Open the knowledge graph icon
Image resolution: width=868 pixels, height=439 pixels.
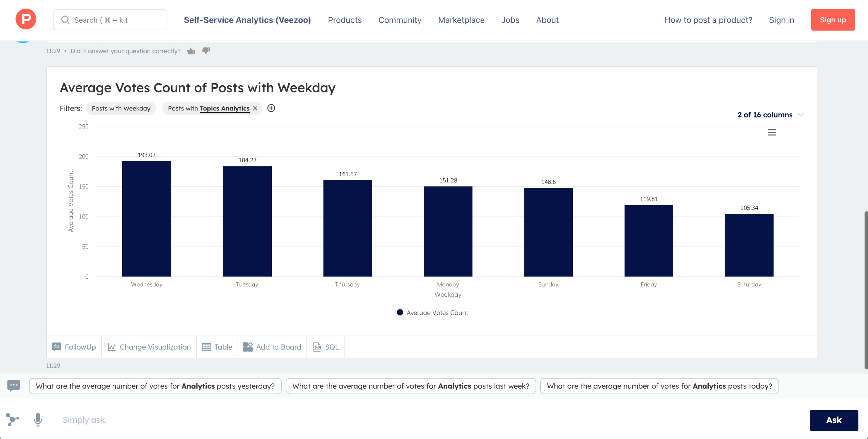(x=12, y=420)
